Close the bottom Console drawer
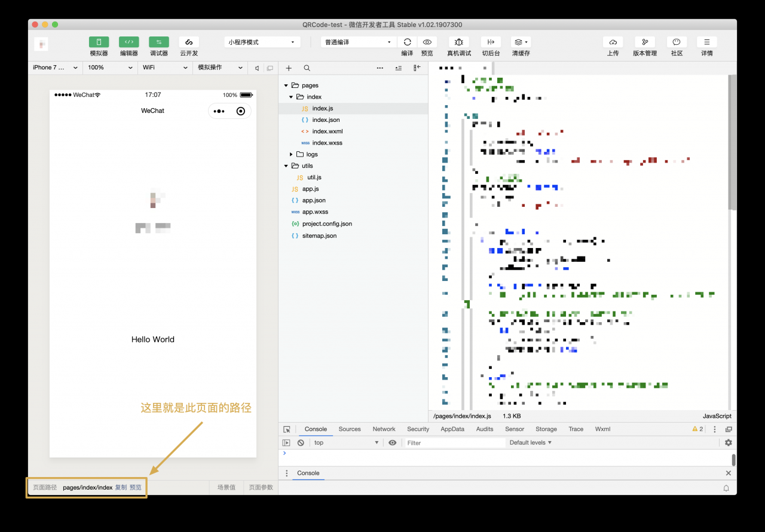 (728, 473)
